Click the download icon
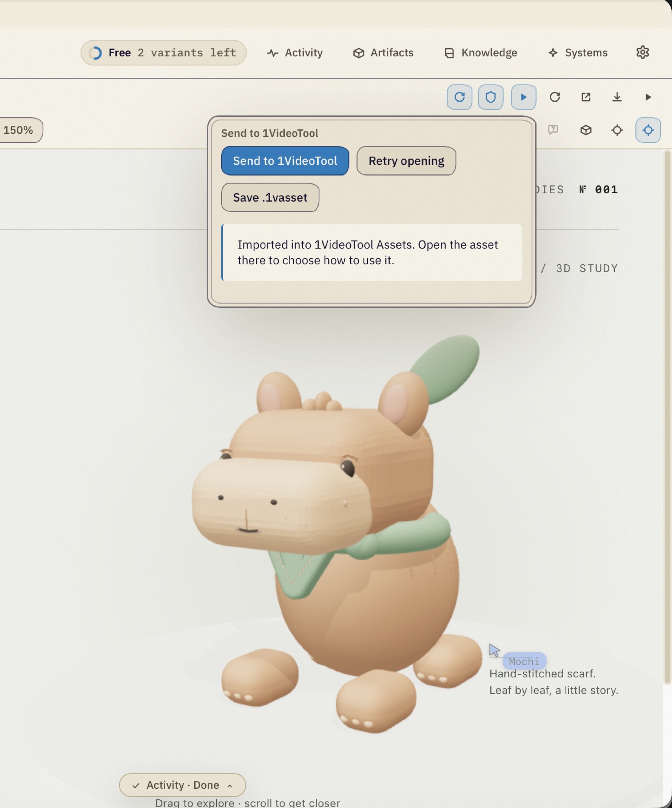Viewport: 672px width, 808px height. [617, 97]
